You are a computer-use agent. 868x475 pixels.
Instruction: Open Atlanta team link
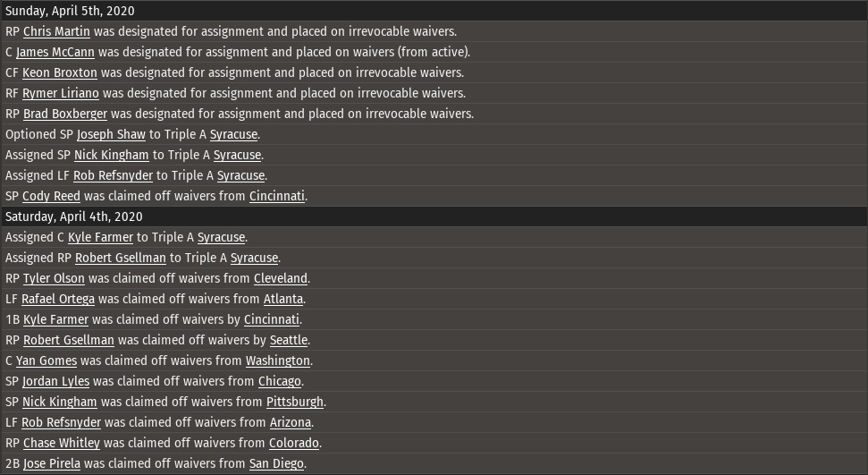[282, 299]
